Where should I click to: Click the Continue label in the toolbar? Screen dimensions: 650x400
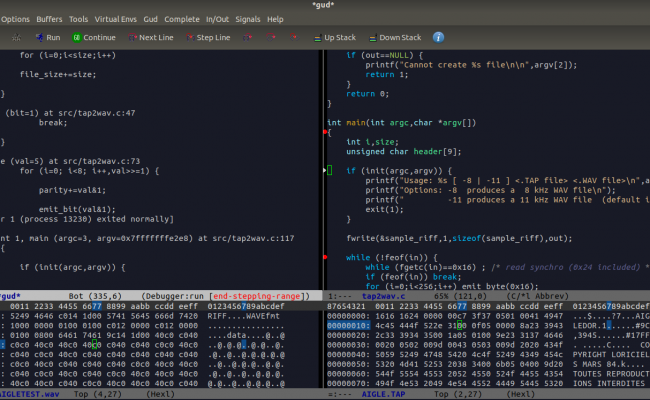pyautogui.click(x=99, y=38)
